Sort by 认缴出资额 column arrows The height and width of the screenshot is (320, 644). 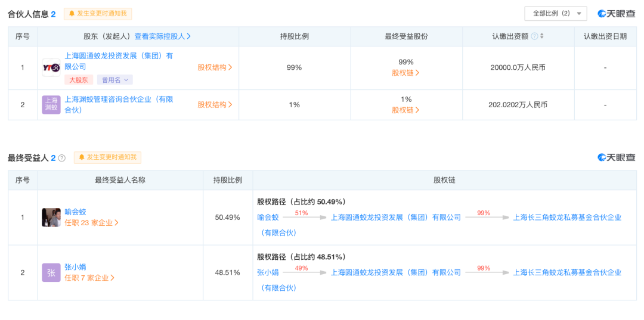pos(541,36)
